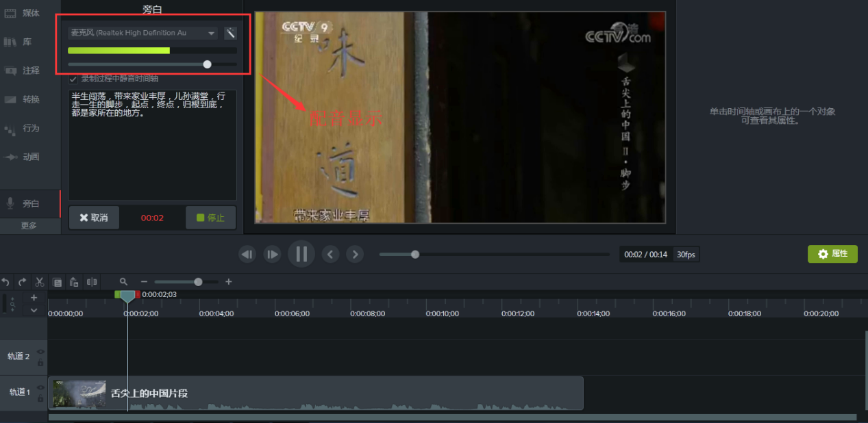Pause playback with the round pause button

pyautogui.click(x=301, y=254)
